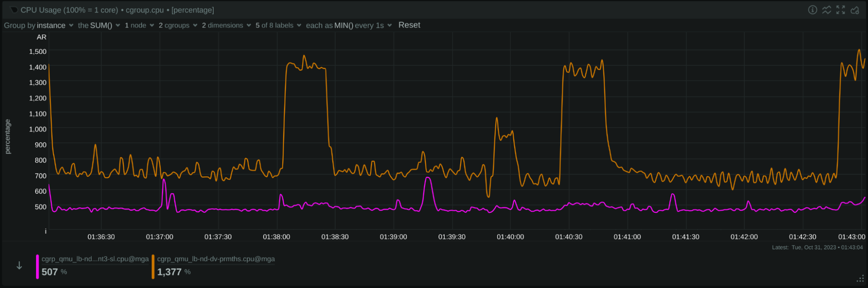Click the AR anomaly rate label
The width and height of the screenshot is (868, 288).
point(42,37)
